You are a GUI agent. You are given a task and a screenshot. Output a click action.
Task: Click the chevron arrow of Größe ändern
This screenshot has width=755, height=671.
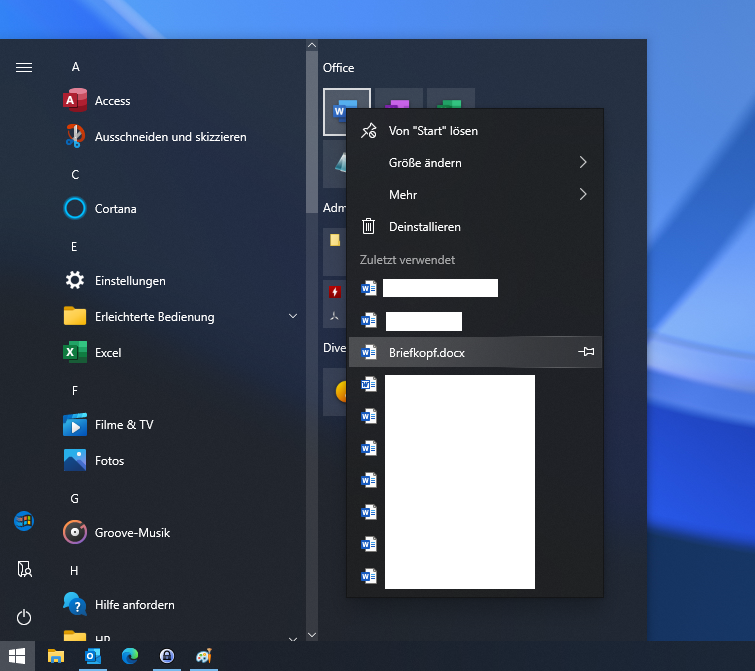click(x=583, y=162)
